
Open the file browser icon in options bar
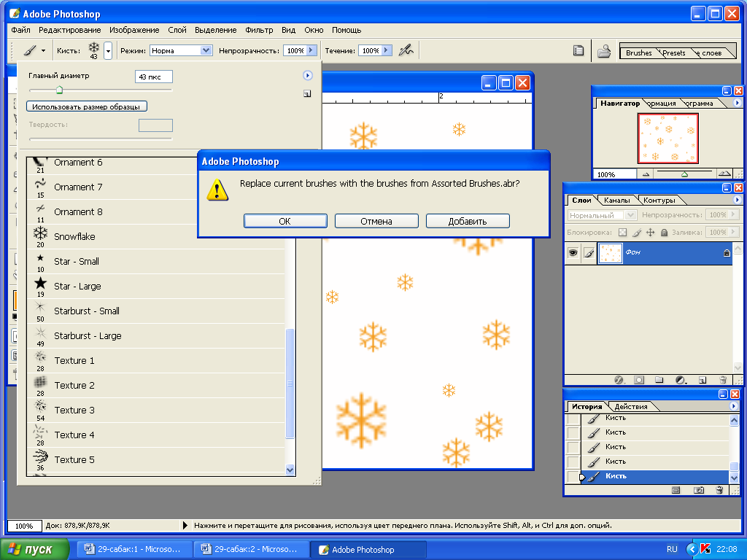604,50
